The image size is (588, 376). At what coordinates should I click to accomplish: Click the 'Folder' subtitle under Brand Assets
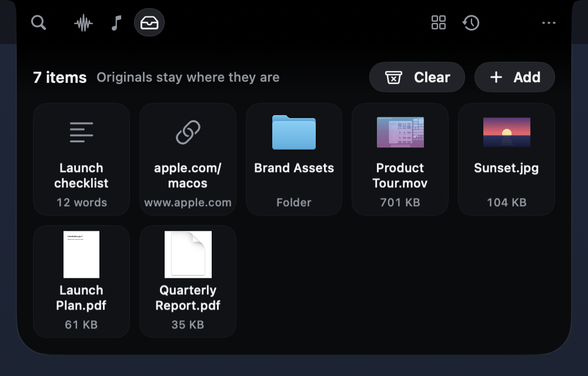tap(294, 203)
